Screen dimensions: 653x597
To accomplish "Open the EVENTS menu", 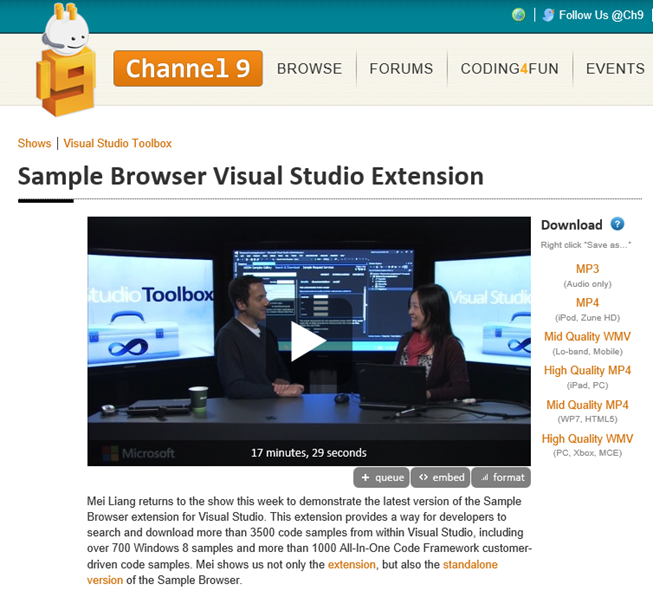I will pos(615,68).
